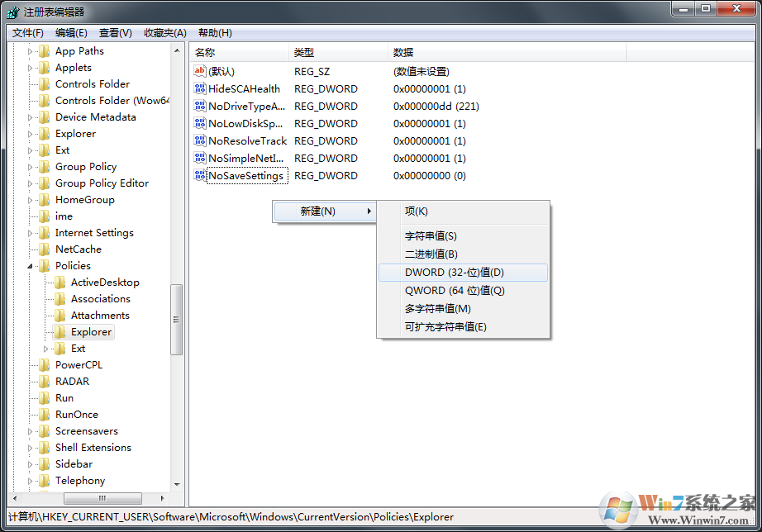The height and width of the screenshot is (532, 762).
Task: Select the (默认) string value icon
Action: pos(198,71)
